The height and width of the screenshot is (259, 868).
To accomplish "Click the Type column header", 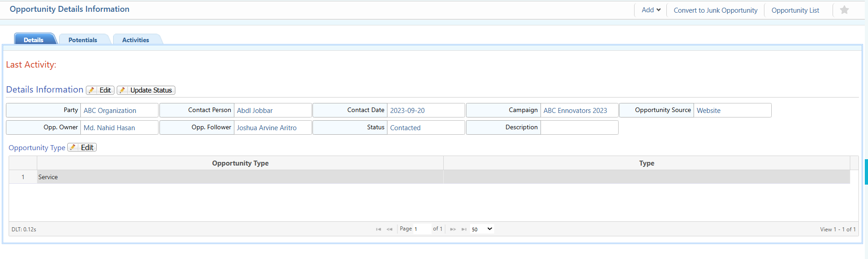I will coord(646,163).
